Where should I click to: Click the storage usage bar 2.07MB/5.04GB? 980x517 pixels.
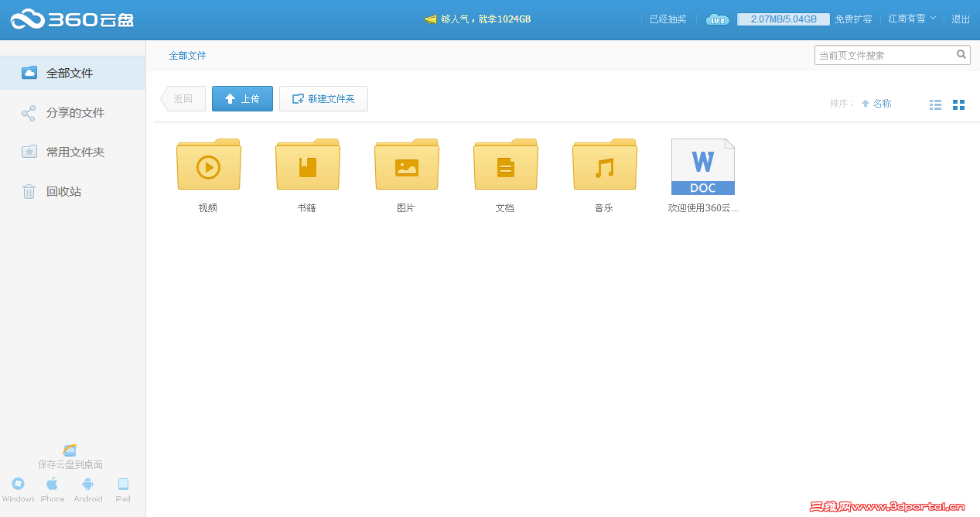(784, 19)
